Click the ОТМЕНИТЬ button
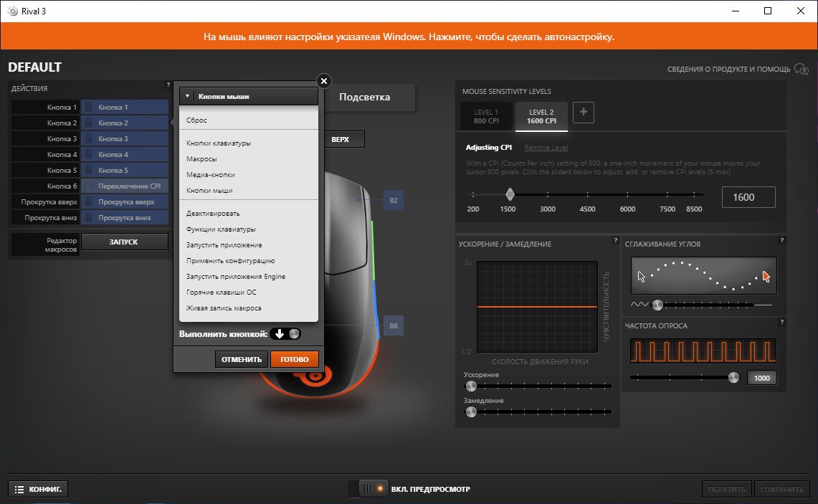818x504 pixels. pyautogui.click(x=242, y=359)
